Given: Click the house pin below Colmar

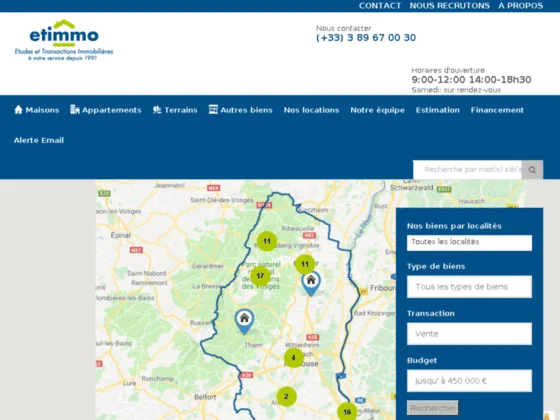Looking at the screenshot, I should 311,284.
